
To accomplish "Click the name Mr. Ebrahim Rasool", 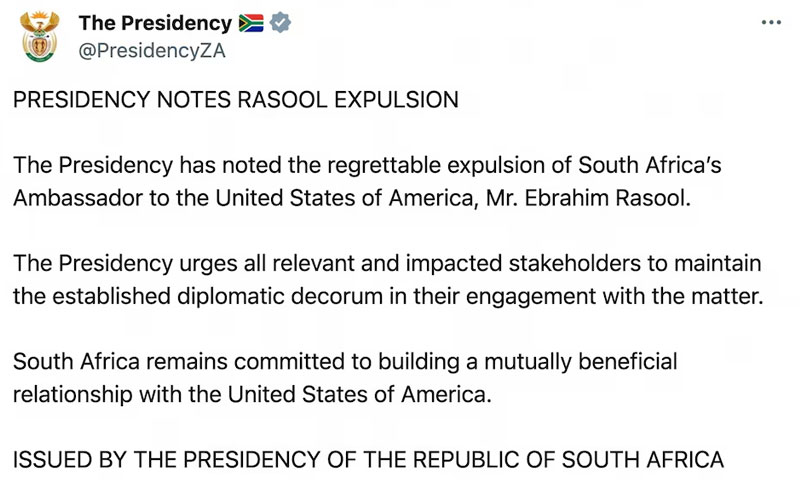I will [588, 198].
